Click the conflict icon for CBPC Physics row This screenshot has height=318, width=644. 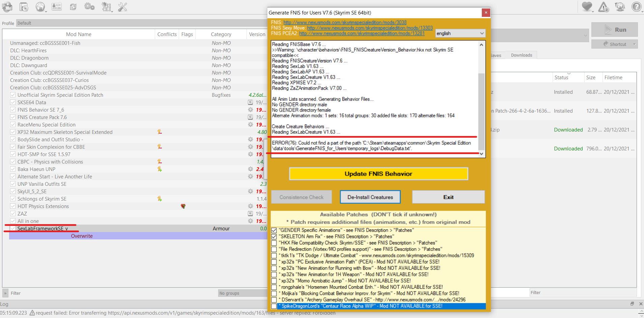[x=159, y=162]
